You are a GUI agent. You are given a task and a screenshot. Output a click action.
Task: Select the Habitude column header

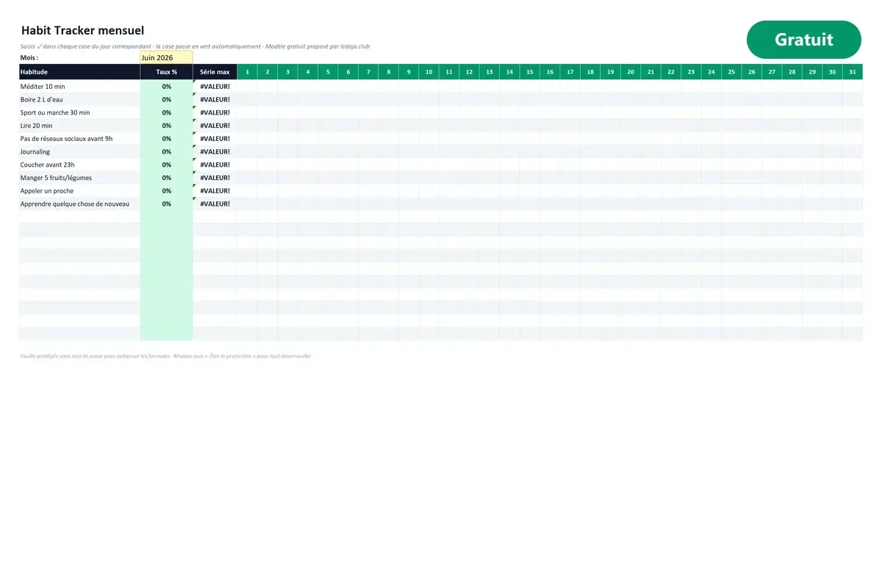[79, 72]
